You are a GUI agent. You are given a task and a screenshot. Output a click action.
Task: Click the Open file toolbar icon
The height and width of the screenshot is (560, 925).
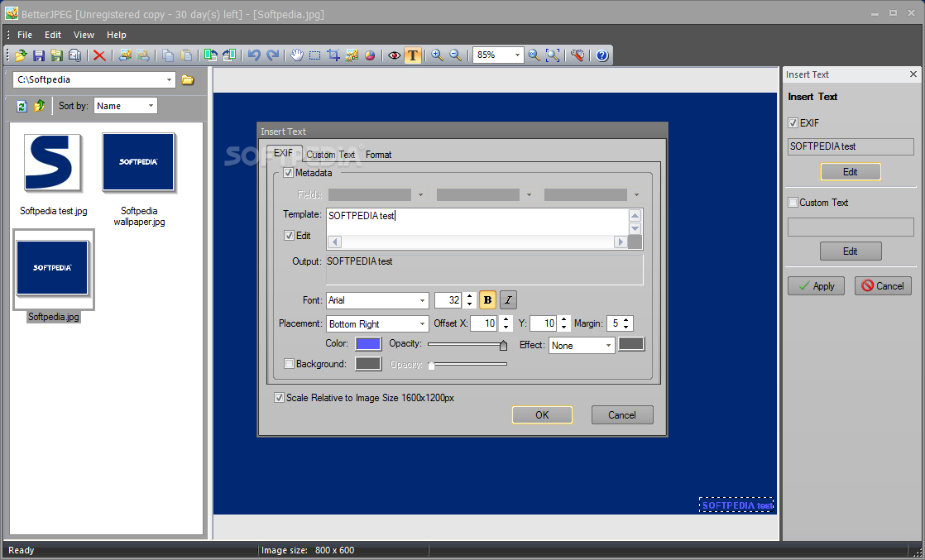tap(21, 55)
